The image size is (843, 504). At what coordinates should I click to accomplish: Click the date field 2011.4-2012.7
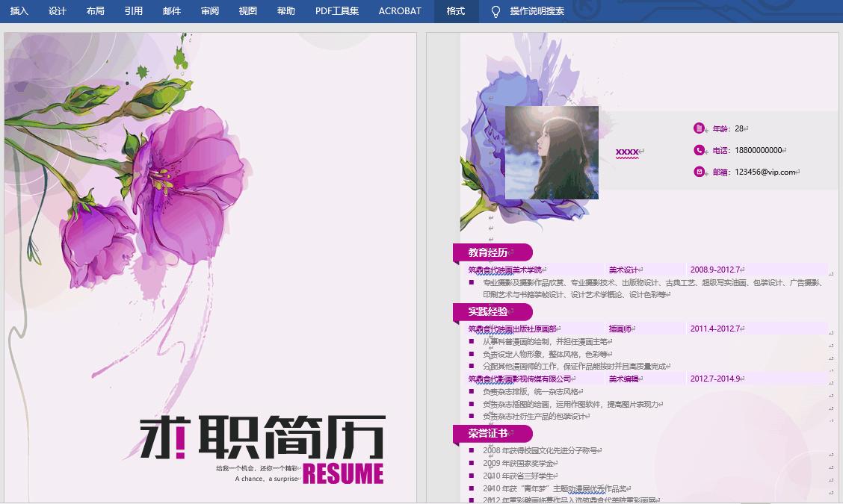[715, 327]
